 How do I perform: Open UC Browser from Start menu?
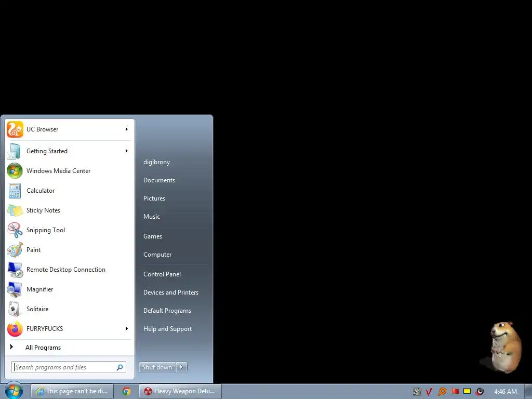(x=70, y=129)
